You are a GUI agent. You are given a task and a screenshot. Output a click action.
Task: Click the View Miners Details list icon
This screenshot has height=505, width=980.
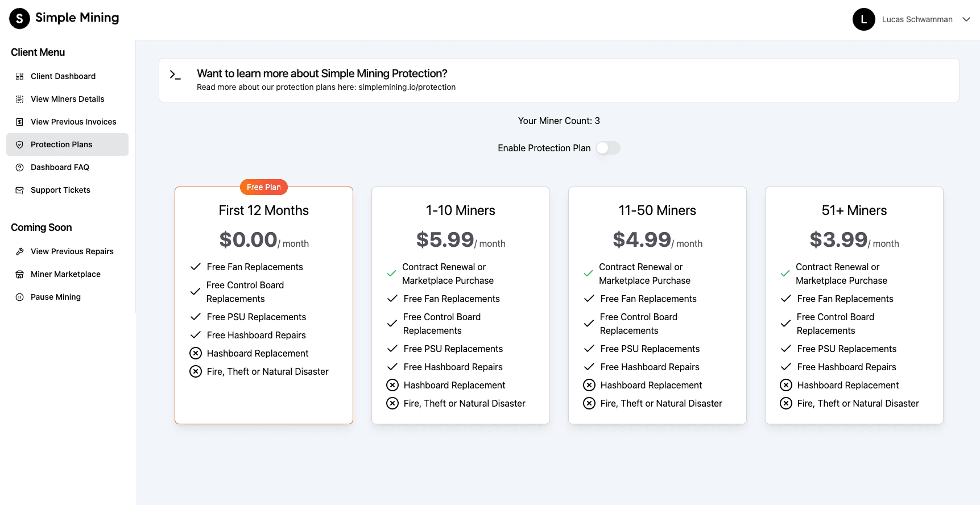point(19,99)
